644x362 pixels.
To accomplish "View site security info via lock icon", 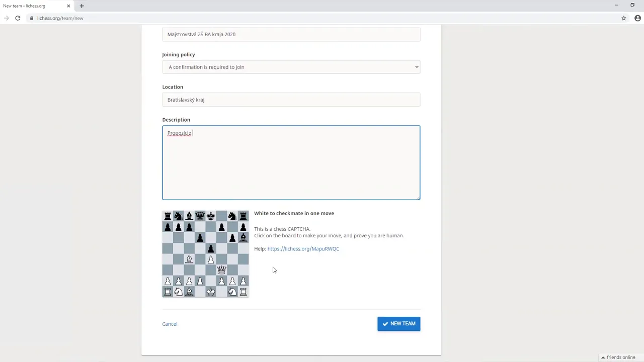I will click(x=31, y=18).
